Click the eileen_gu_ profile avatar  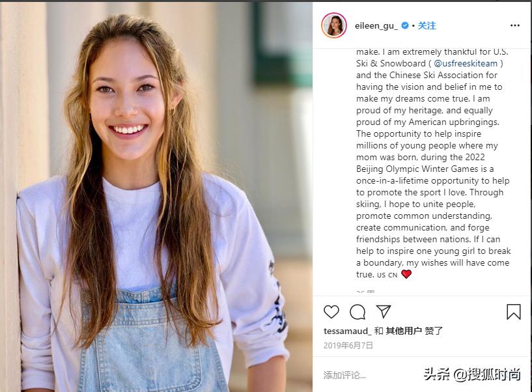point(334,25)
